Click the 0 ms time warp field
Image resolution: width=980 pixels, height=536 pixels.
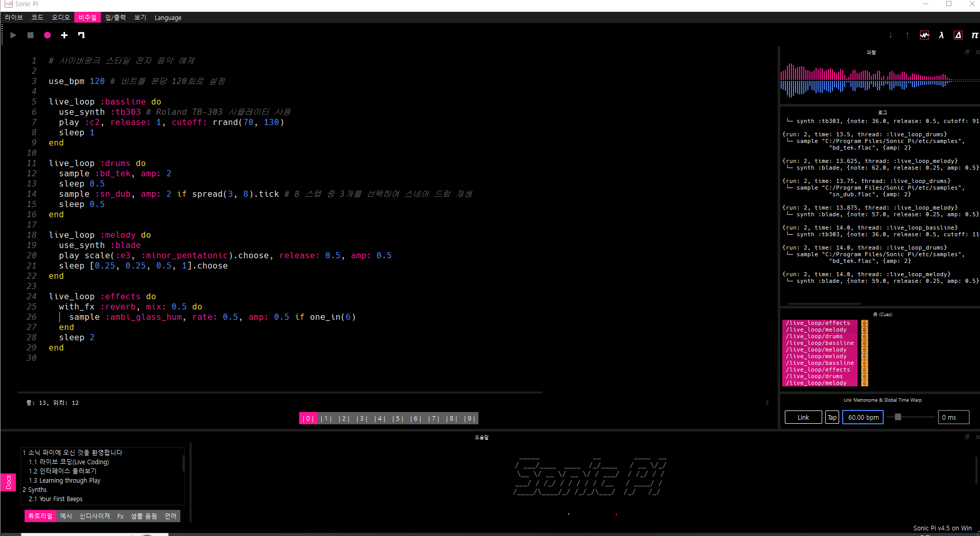[953, 417]
